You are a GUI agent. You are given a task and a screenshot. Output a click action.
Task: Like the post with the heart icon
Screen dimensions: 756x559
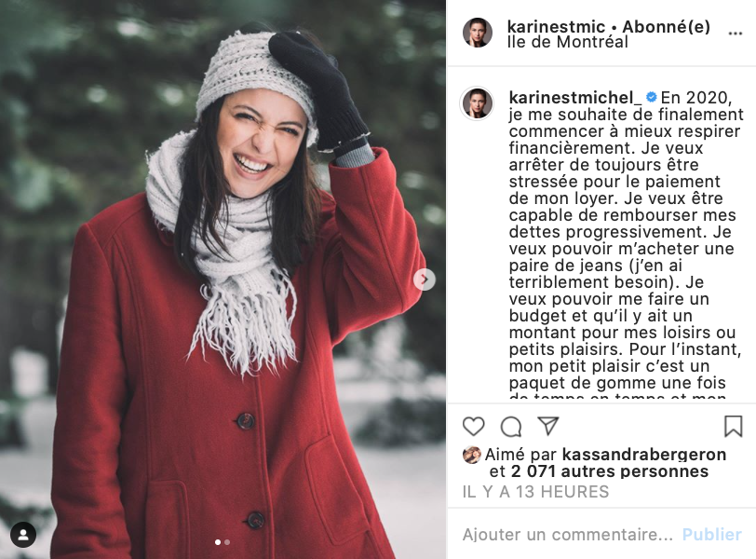[x=473, y=427]
